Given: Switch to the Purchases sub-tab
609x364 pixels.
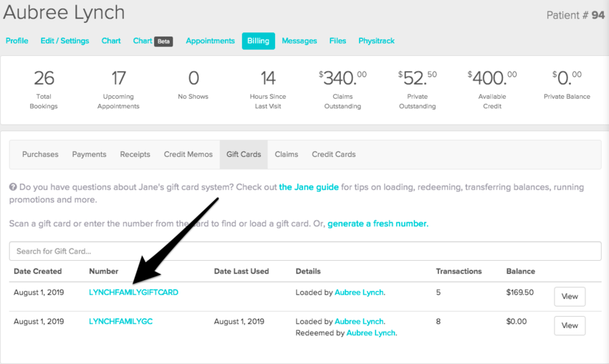Looking at the screenshot, I should click(x=40, y=154).
